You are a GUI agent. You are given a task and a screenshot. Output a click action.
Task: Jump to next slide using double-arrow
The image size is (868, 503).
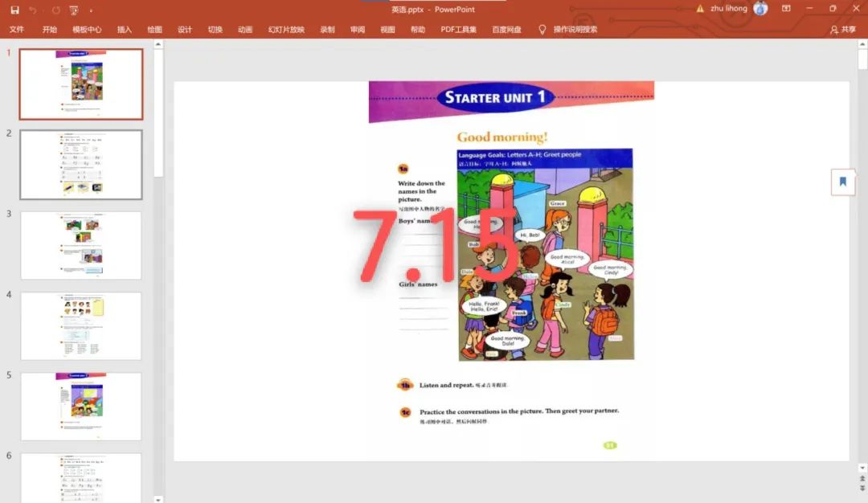[x=862, y=488]
